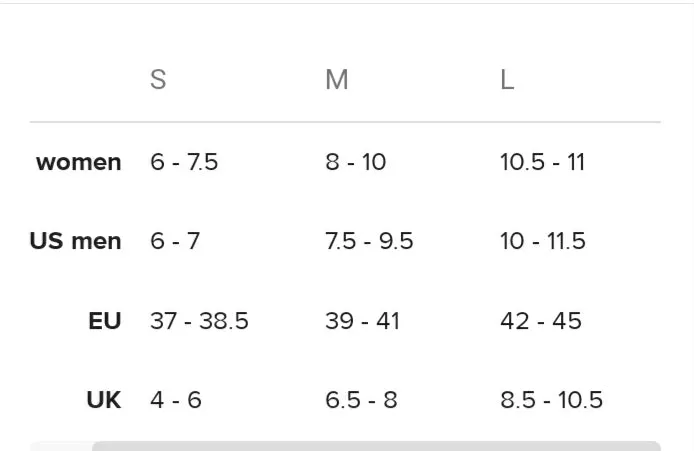Select the women's large 10.5 - 11 cell

click(543, 162)
